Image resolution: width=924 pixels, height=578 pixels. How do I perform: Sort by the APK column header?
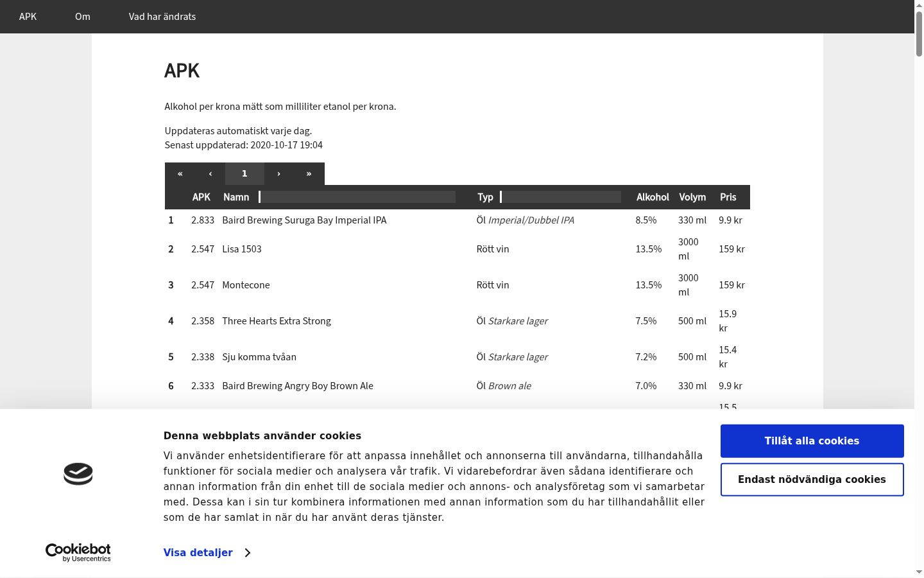(201, 197)
